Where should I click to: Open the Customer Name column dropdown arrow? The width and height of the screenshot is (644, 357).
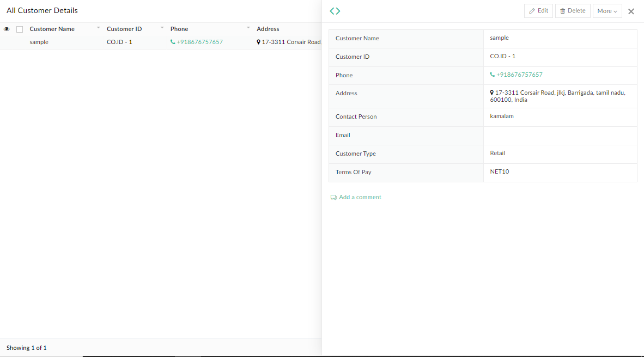coord(98,27)
